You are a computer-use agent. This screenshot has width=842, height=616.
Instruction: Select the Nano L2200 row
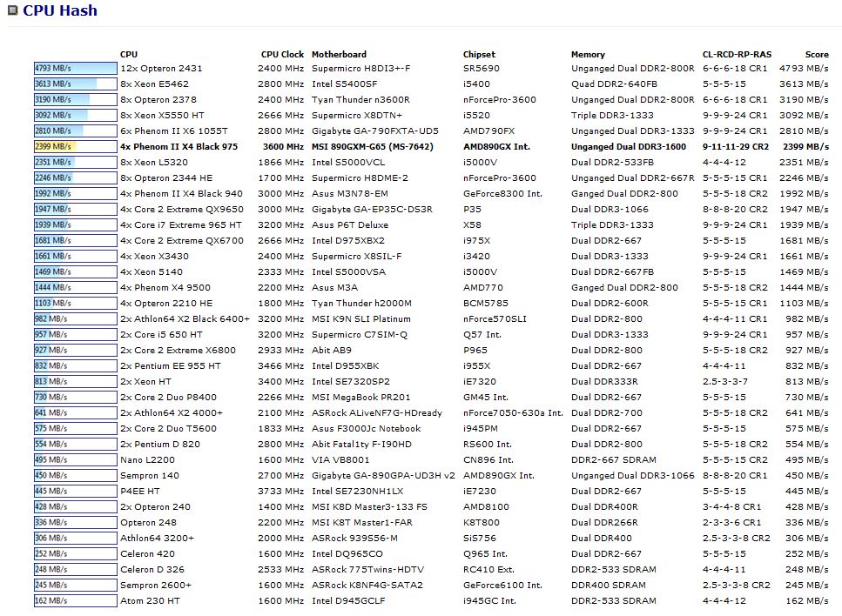[149, 459]
